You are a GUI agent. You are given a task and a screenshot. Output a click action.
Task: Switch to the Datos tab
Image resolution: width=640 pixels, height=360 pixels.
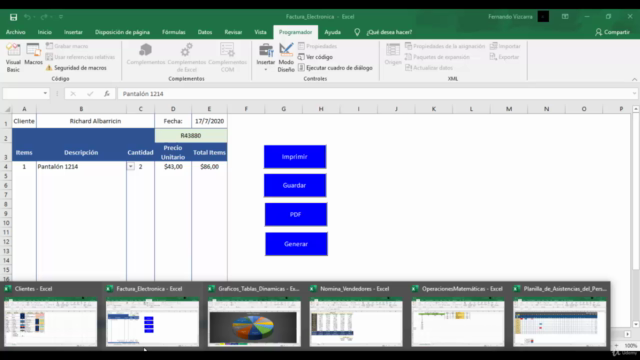pos(205,32)
